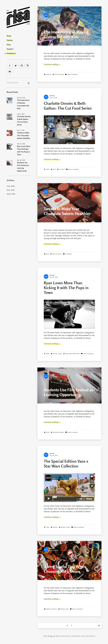Toggle HD quality on Vimeo player
This screenshot has width=108, height=644.
click(81, 499)
